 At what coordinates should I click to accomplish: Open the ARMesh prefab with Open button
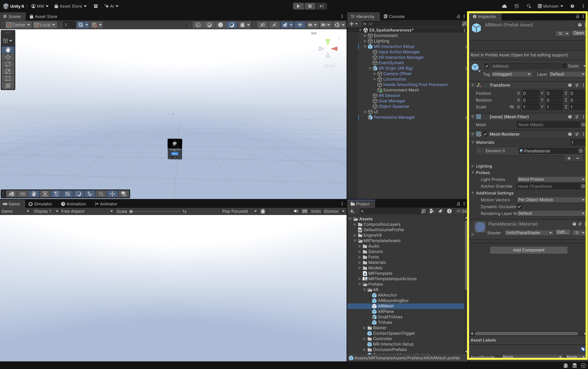pos(579,33)
